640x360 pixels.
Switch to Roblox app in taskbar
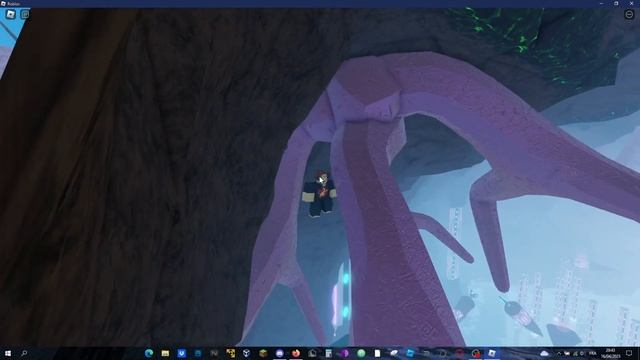coord(492,353)
